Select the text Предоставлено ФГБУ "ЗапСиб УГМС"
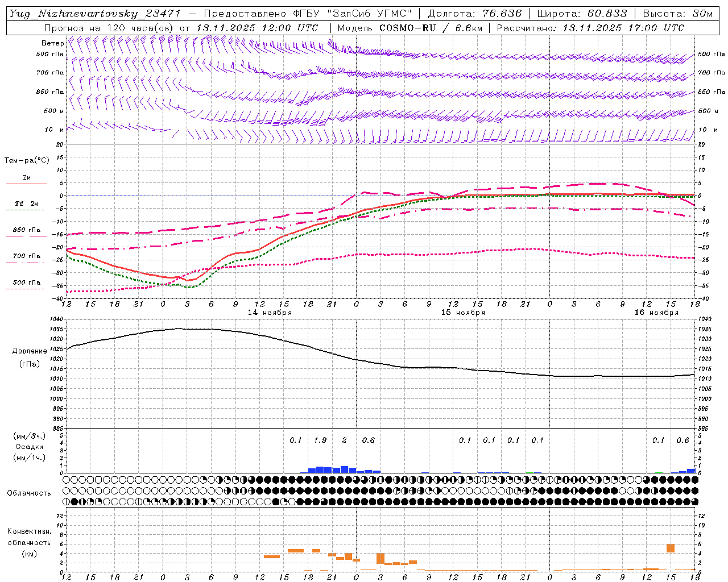728x582 pixels. point(308,14)
